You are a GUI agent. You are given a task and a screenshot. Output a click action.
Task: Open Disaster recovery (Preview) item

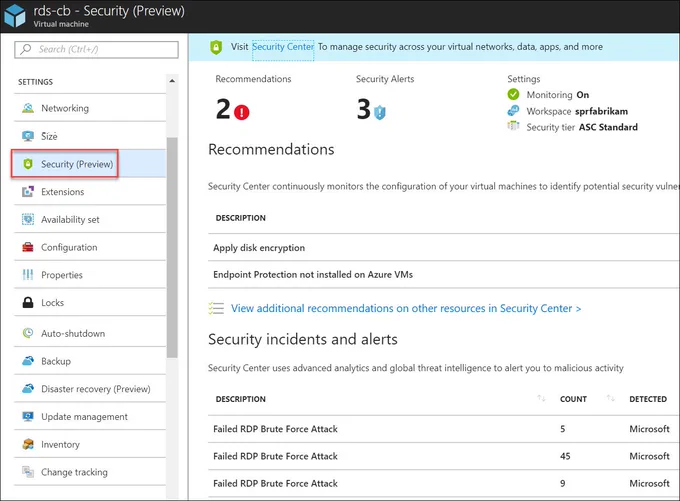90,389
